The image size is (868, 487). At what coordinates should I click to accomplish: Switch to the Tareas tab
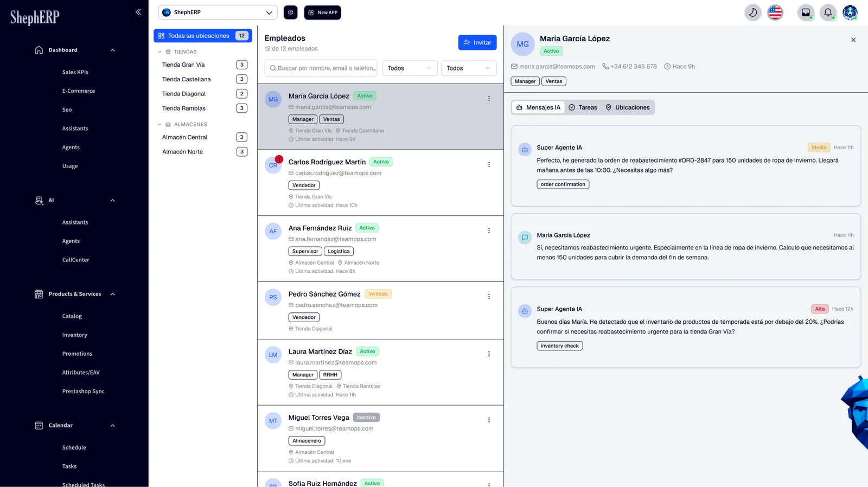pyautogui.click(x=583, y=107)
